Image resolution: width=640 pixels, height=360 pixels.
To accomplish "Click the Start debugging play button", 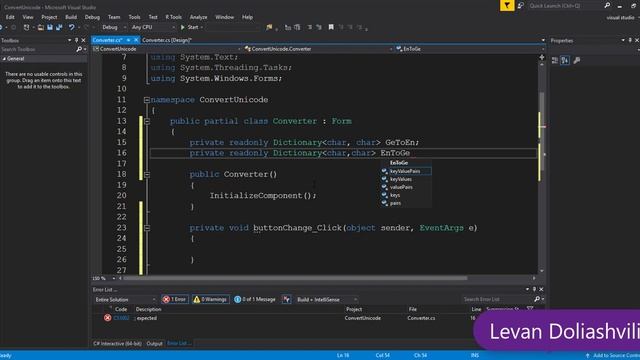I will coord(190,27).
